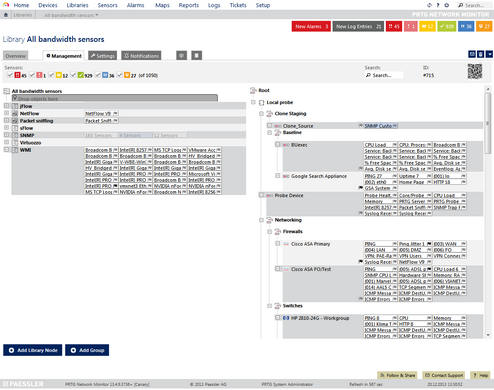Click the New Log Entries button
Image resolution: width=494 pixels, height=390 pixels.
click(358, 26)
